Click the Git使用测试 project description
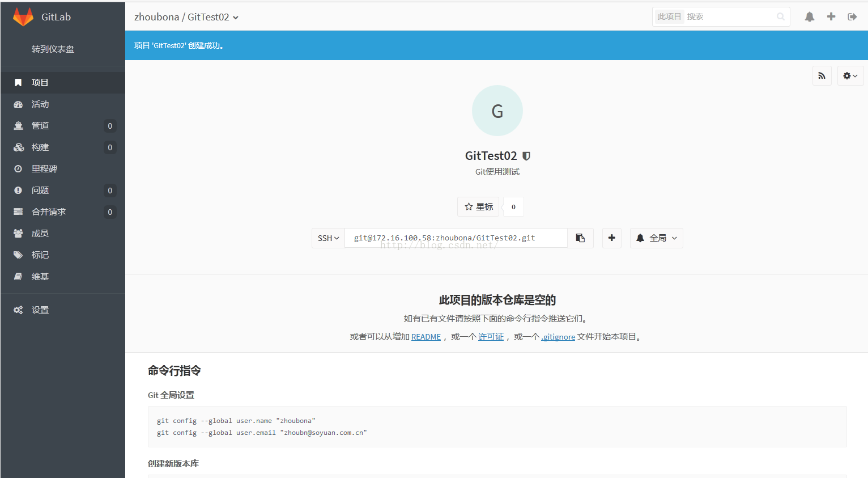 pyautogui.click(x=497, y=172)
